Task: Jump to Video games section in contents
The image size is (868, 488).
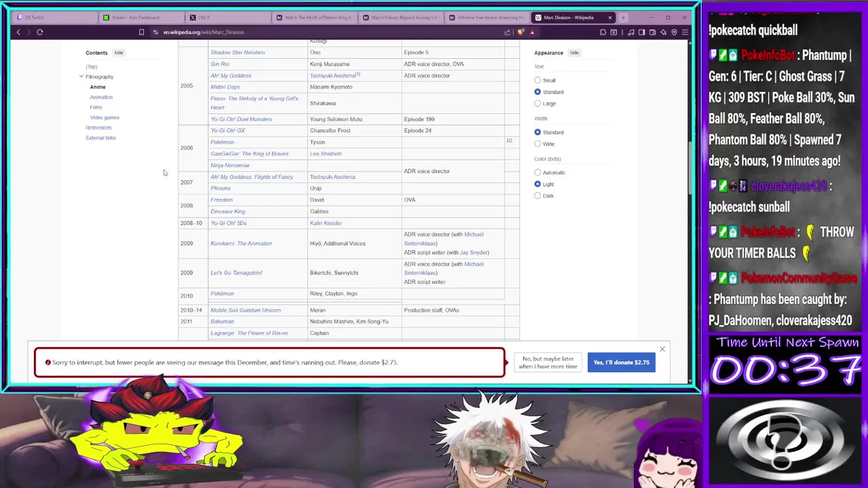Action: [x=104, y=117]
